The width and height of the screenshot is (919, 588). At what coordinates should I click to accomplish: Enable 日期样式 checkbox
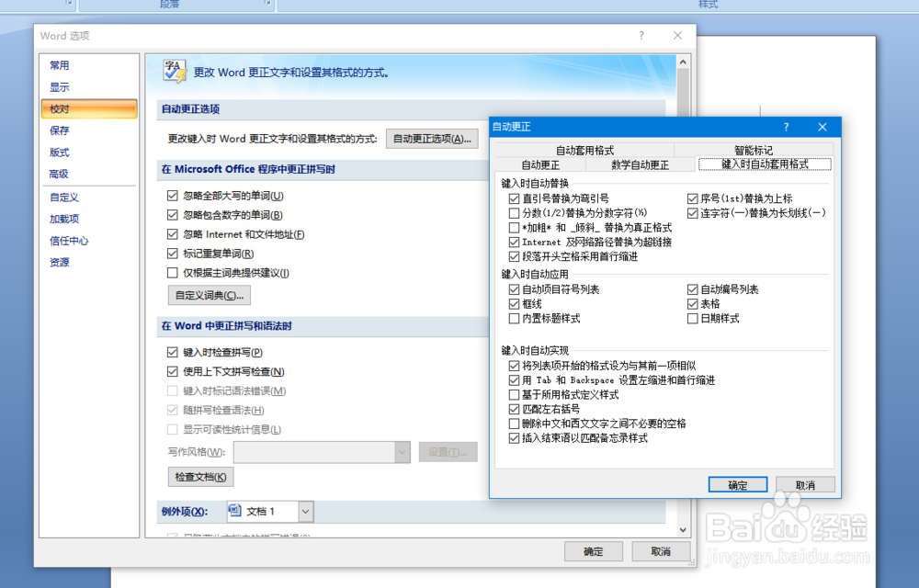(x=692, y=319)
